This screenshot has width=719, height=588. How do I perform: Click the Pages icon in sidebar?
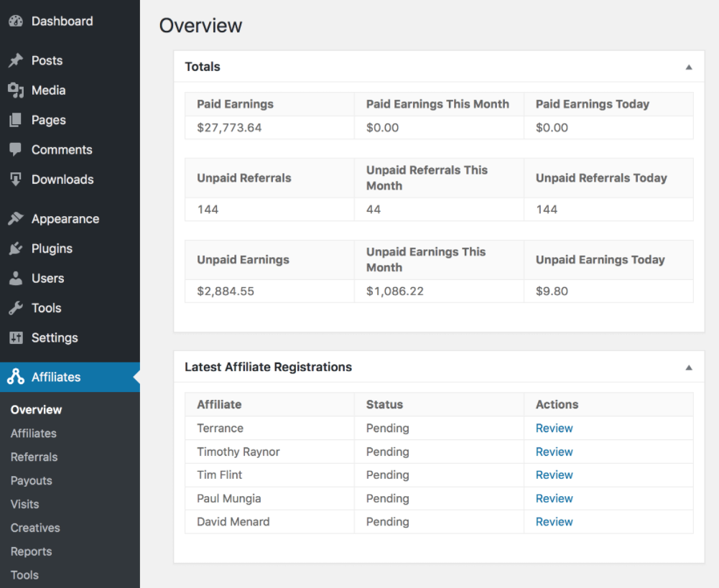16,121
